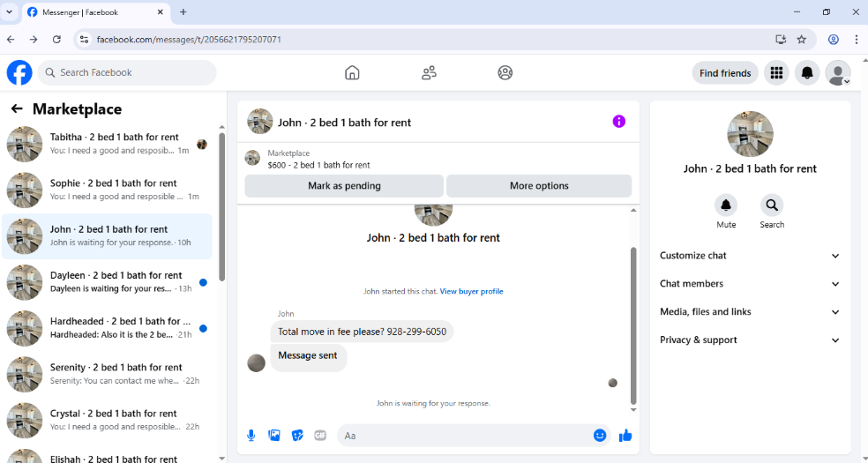Open the Facebook logo home link
The height and width of the screenshot is (463, 868).
(x=19, y=72)
